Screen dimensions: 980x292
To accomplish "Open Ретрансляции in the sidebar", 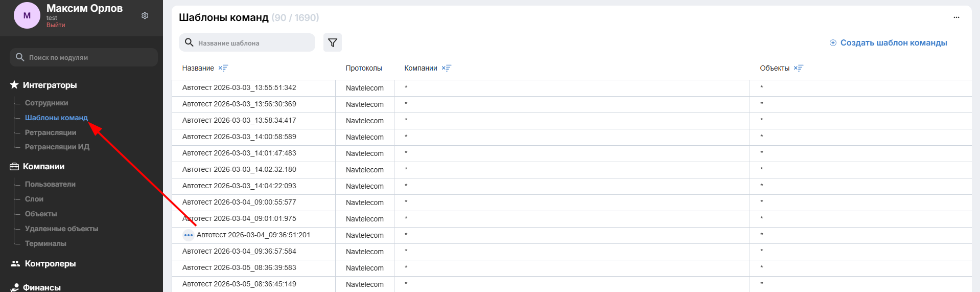I will coord(51,132).
